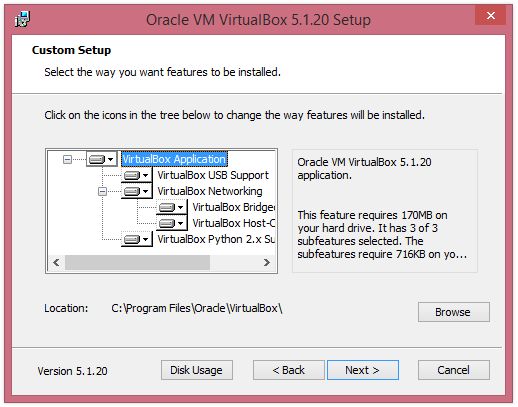Click the feature tree's left scroll arrow

(56, 262)
